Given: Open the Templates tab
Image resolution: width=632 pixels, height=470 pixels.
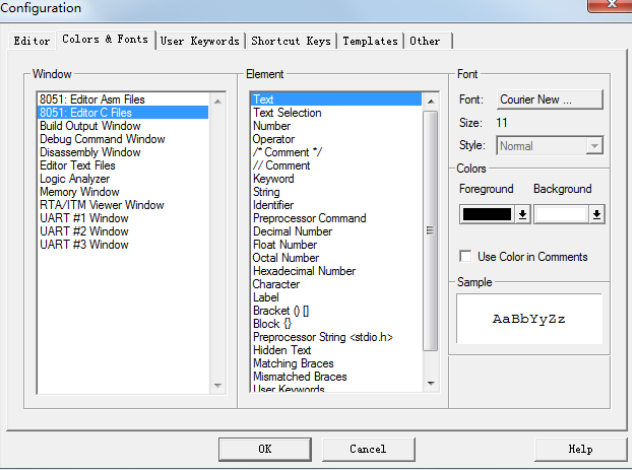Looking at the screenshot, I should coord(370,41).
